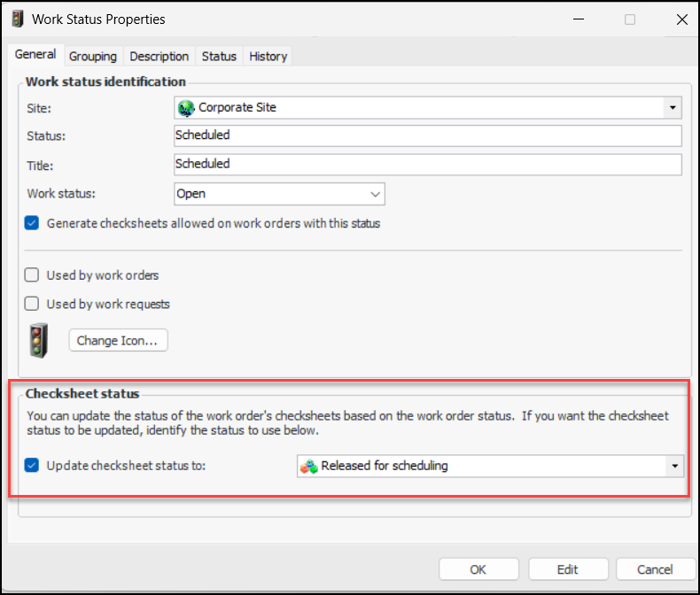Expand the Work status Open combo box
The image size is (700, 595).
(x=279, y=194)
